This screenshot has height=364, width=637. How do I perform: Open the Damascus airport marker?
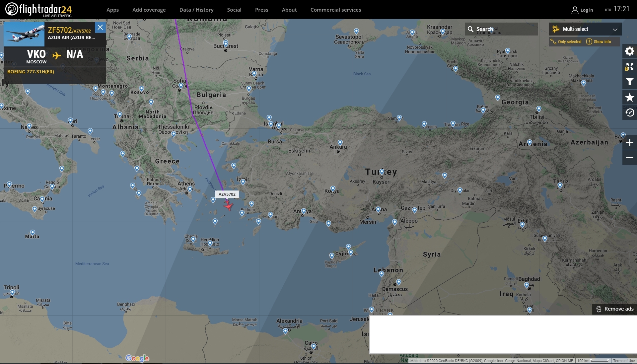[x=398, y=282]
